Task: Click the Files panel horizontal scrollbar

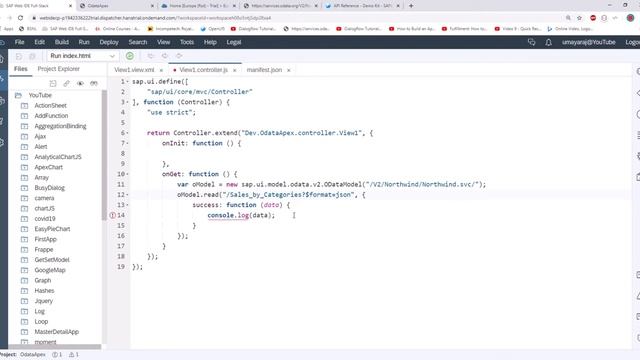Action: [x=55, y=347]
